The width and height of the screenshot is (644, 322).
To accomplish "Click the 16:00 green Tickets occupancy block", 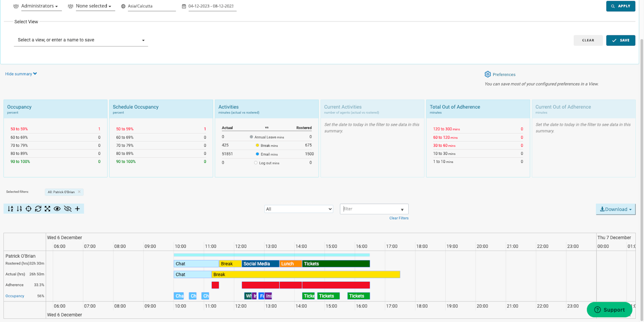I will click(x=358, y=296).
